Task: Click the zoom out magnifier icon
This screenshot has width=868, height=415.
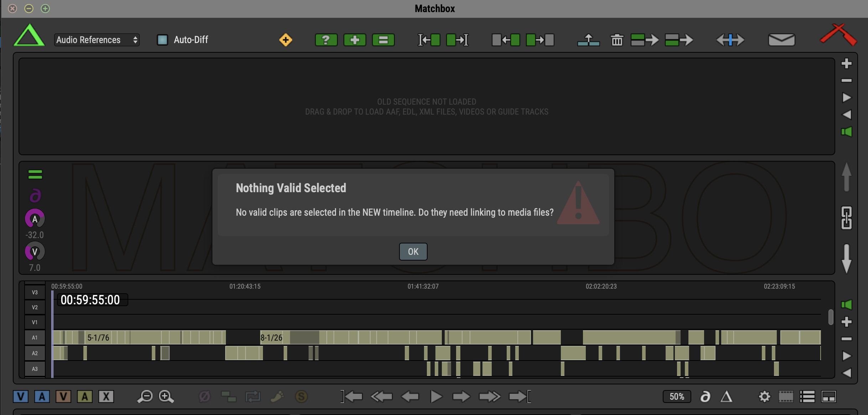Action: [145, 396]
